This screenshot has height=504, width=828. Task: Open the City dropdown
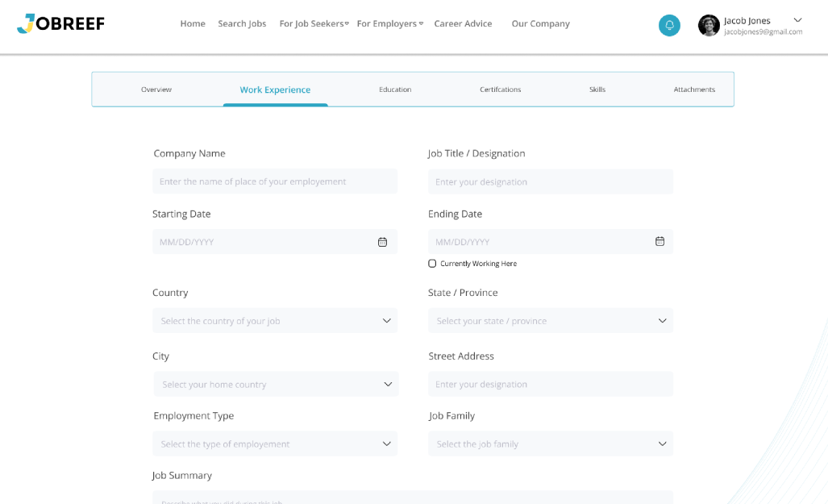[276, 384]
